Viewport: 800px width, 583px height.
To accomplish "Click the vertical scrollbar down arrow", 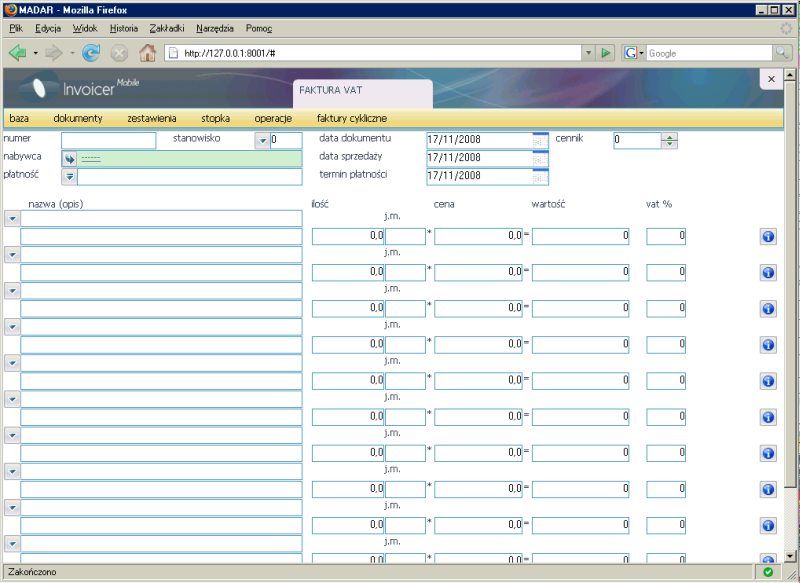I will pos(790,556).
